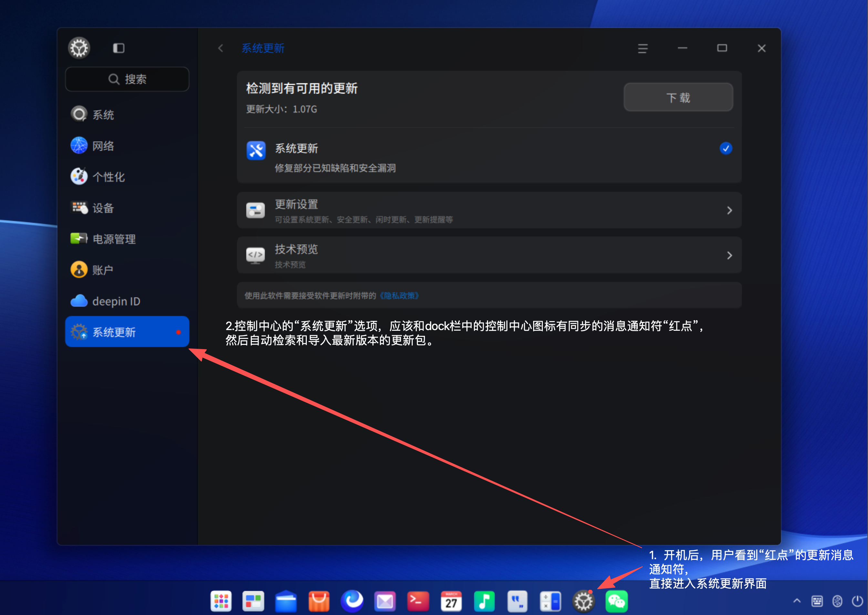Toggle the sidebar panel icon

[x=119, y=48]
